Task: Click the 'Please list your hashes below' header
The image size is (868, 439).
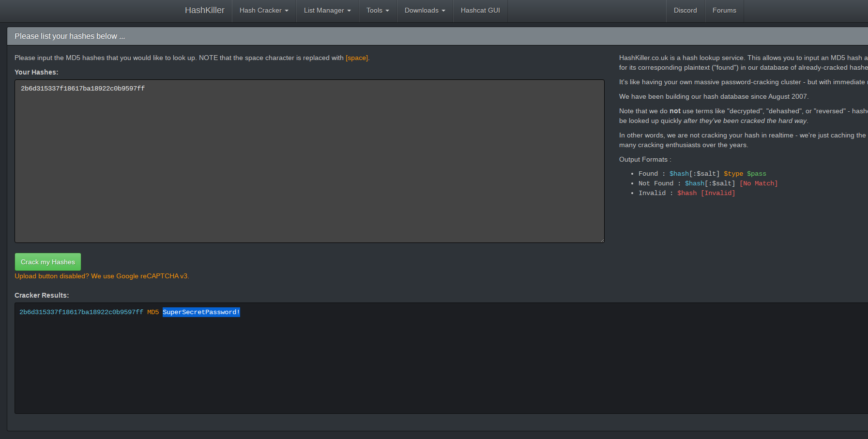Action: [70, 36]
